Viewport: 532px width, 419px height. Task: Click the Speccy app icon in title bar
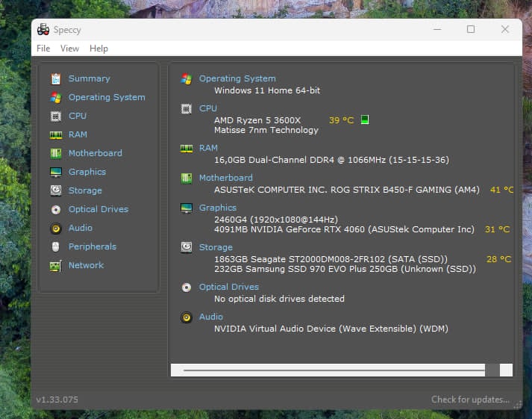tap(43, 30)
